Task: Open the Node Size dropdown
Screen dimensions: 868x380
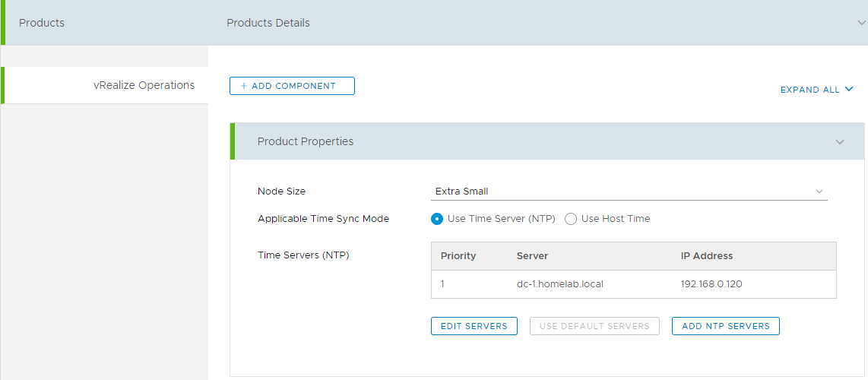Action: 629,192
